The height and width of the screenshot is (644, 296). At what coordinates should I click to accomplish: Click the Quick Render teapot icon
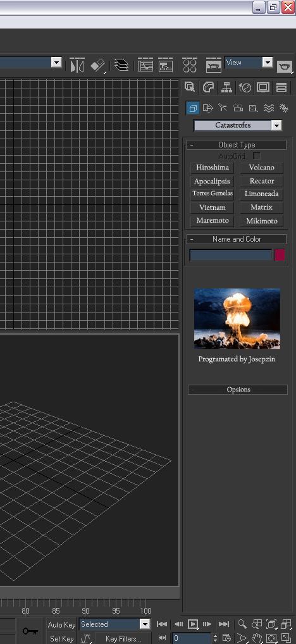tap(285, 66)
